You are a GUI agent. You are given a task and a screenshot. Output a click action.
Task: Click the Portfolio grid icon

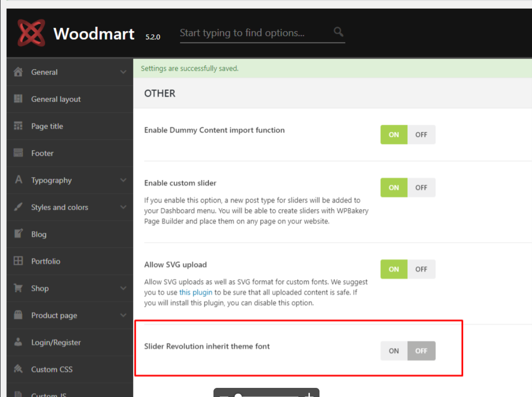18,261
